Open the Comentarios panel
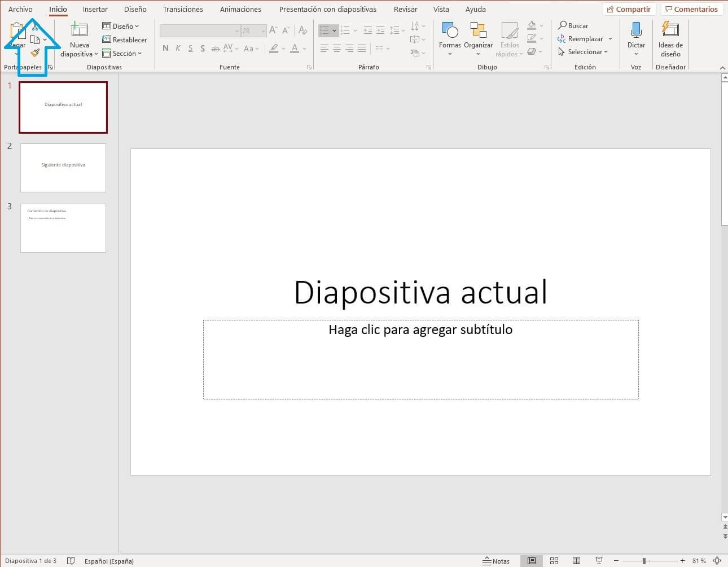728x567 pixels. [x=692, y=9]
